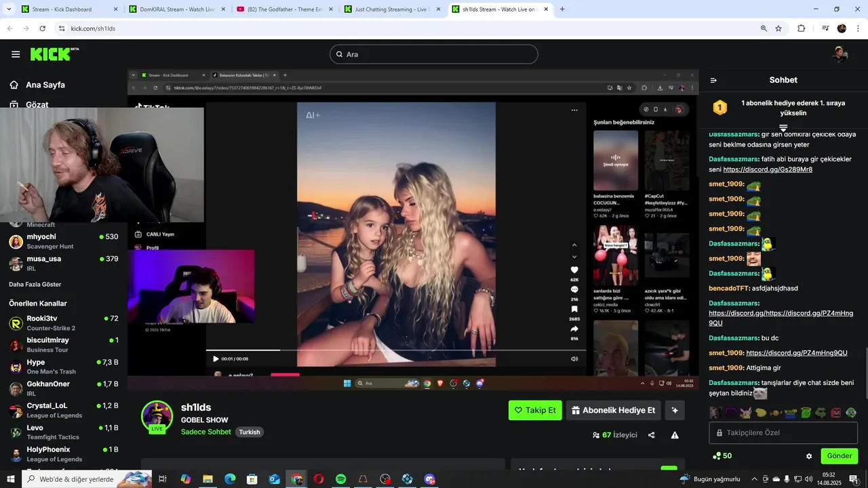Open the Chrome zoom magnifier icon

[x=764, y=28]
